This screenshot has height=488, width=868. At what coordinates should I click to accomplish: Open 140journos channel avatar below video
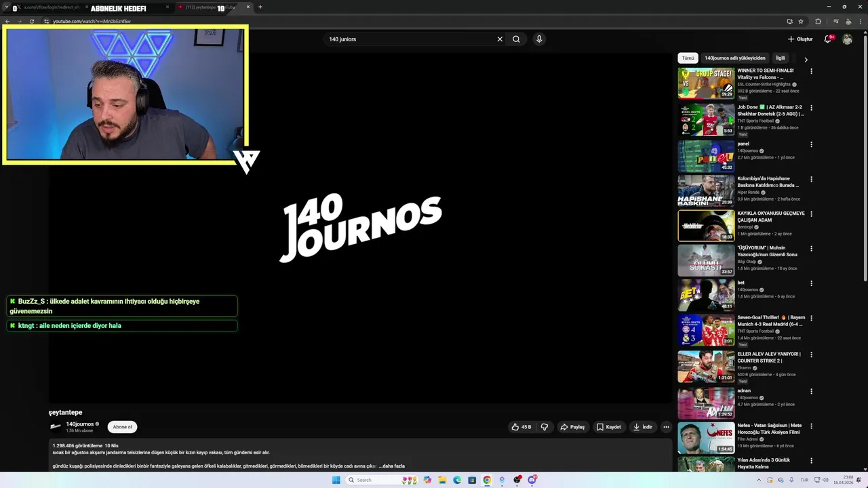tap(56, 427)
